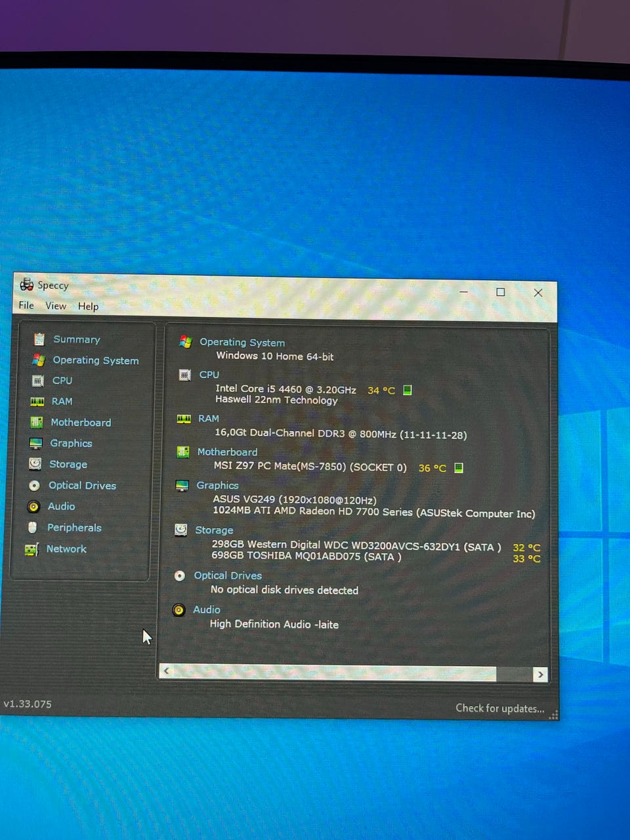Open the RAM heading link in summary
The height and width of the screenshot is (840, 630).
[209, 419]
